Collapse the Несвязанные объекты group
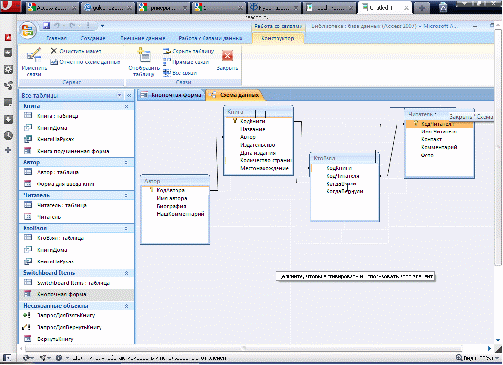Viewport: 503px width, 365px height. click(126, 306)
